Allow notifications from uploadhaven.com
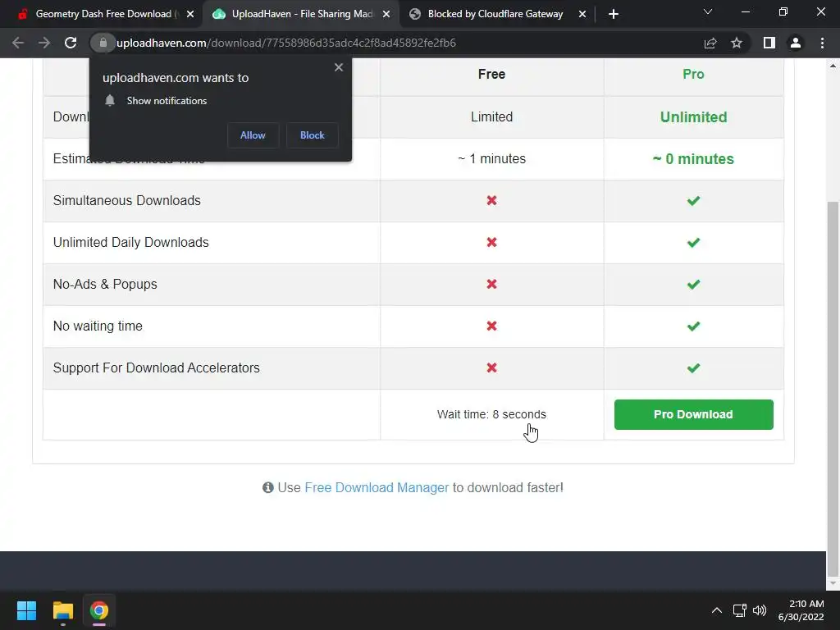The height and width of the screenshot is (630, 840). pyautogui.click(x=253, y=135)
